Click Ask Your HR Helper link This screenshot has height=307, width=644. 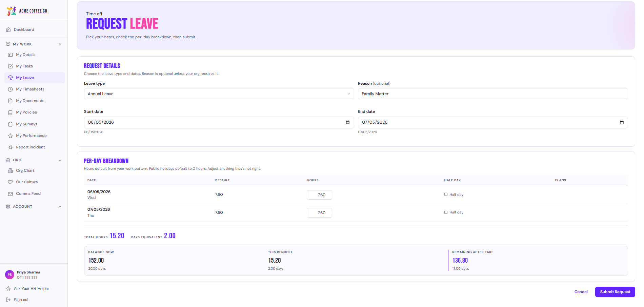tap(32, 289)
